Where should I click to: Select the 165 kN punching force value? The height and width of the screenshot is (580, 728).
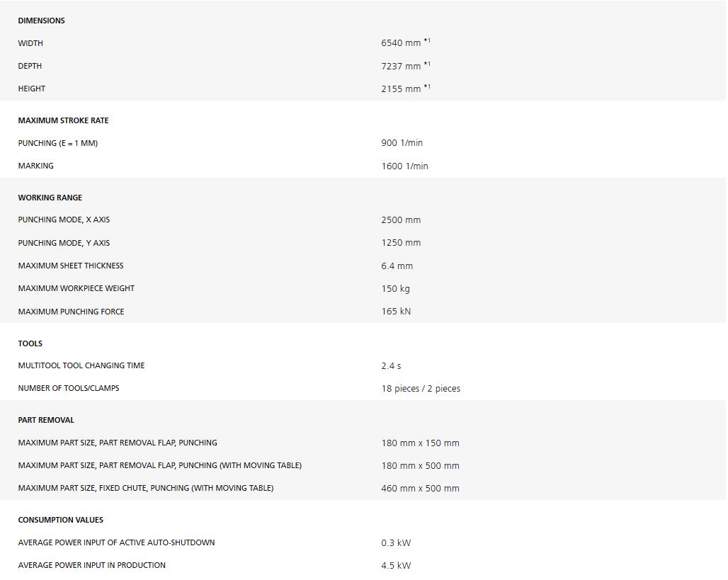(x=396, y=312)
